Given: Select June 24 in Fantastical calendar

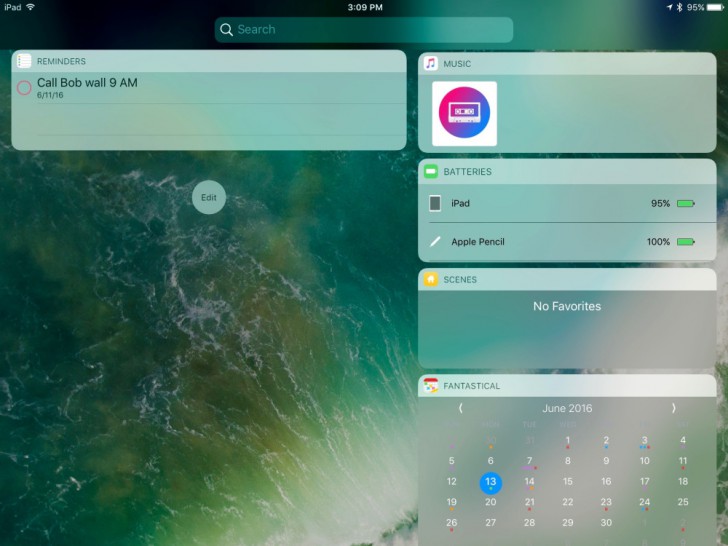Looking at the screenshot, I should point(644,502).
